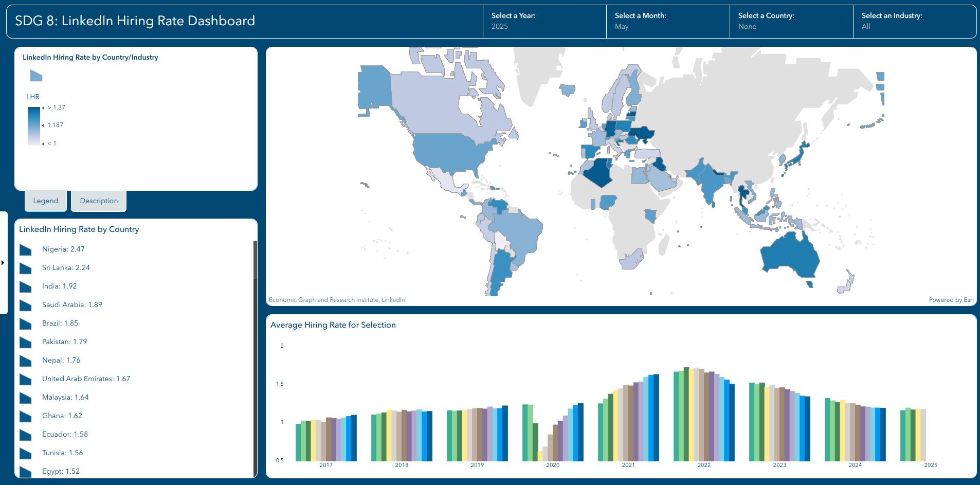This screenshot has height=485, width=980.
Task: Click the legend polygon symbol icon
Action: click(36, 76)
